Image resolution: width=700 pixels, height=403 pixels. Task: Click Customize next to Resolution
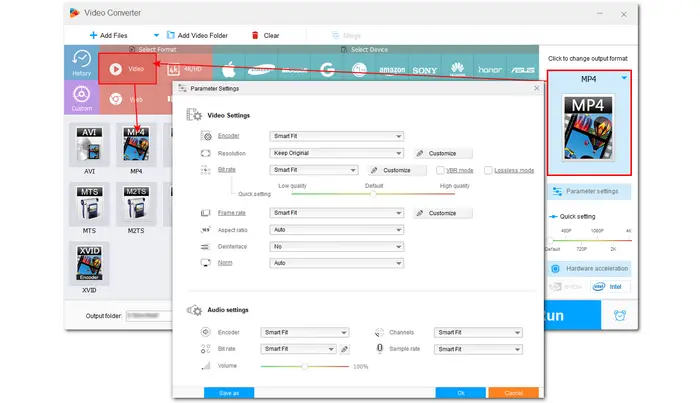pos(442,153)
